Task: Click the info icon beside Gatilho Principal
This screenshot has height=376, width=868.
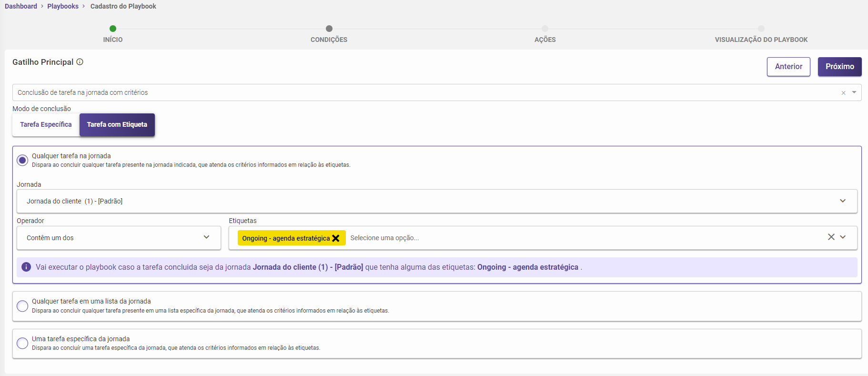Action: pos(80,62)
